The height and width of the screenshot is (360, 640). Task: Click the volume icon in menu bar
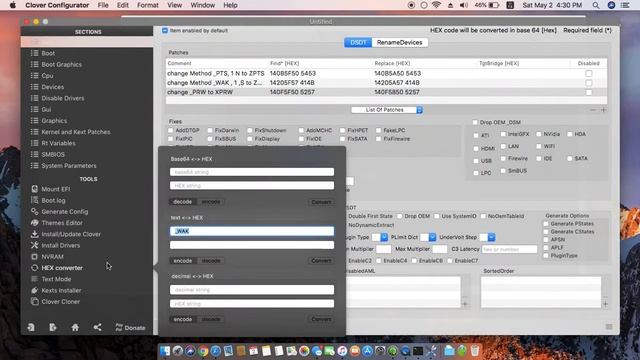464,5
